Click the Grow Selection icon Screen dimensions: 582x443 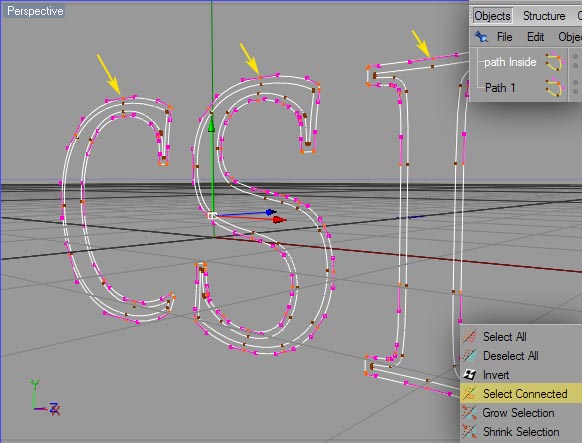(x=470, y=413)
